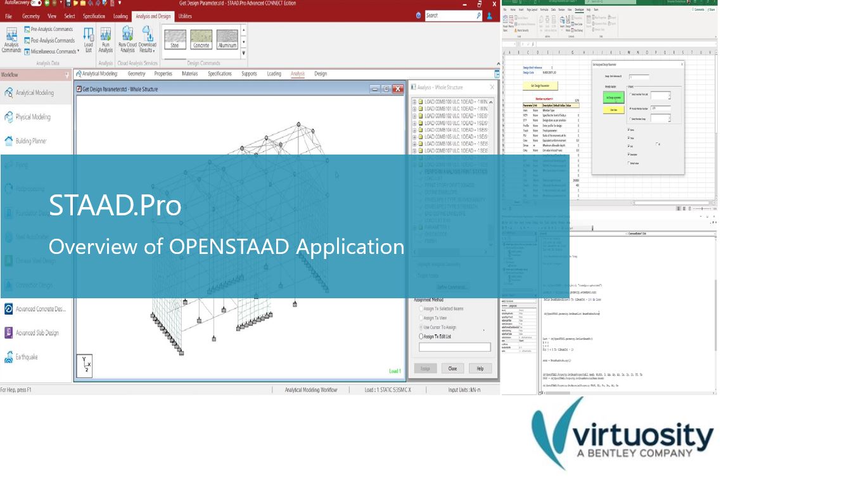Open the File menu in STAAD

pos(9,16)
